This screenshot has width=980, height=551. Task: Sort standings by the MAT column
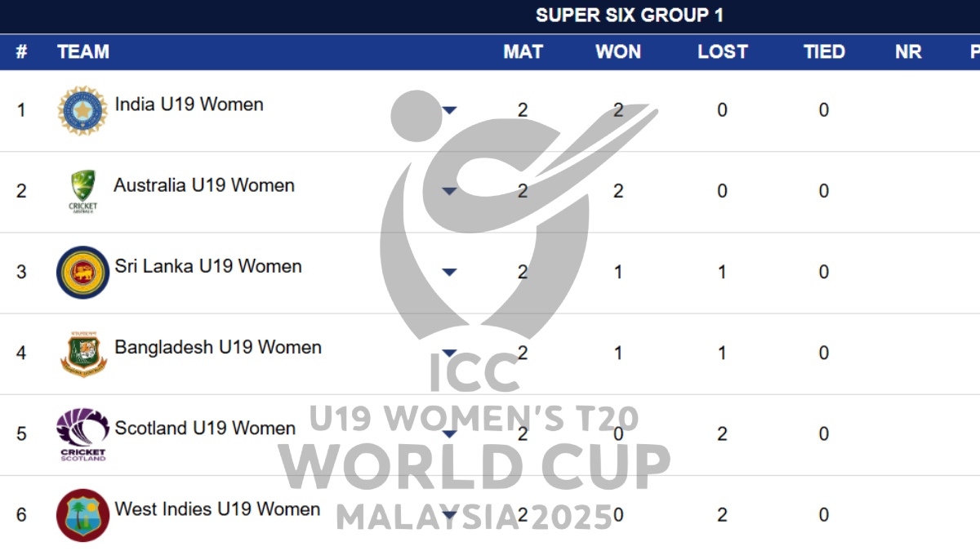click(523, 51)
